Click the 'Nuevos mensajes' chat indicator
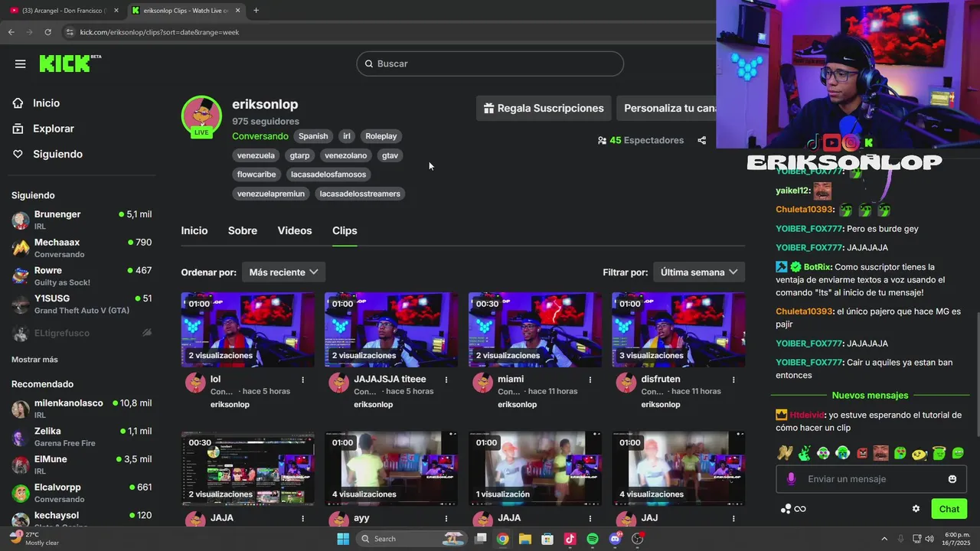Viewport: 980px width, 551px height. (x=870, y=396)
